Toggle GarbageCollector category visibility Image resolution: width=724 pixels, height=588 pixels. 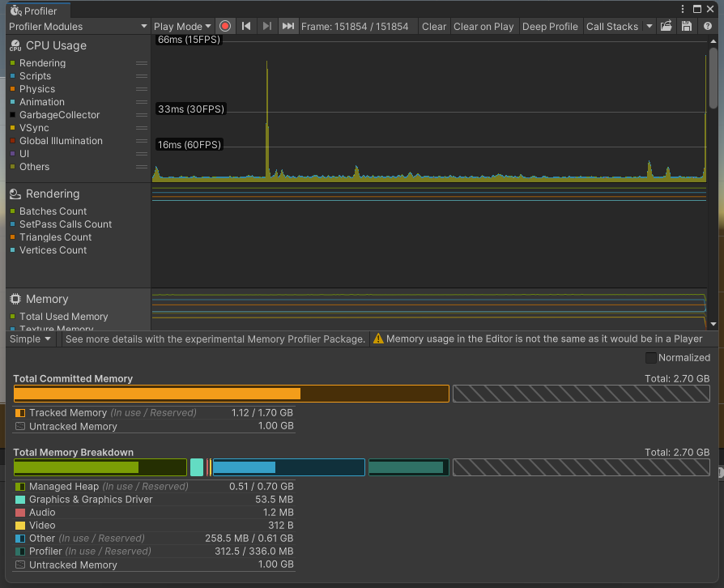59,115
